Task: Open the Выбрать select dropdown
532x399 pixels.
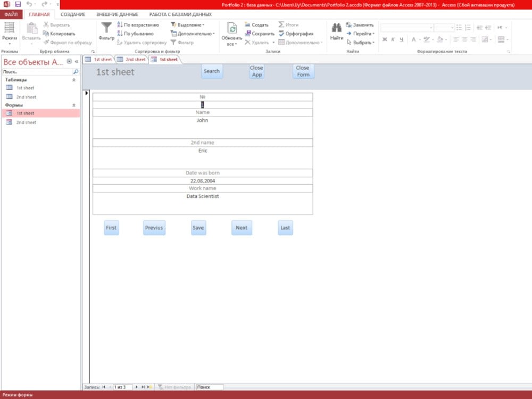Action: (x=360, y=43)
